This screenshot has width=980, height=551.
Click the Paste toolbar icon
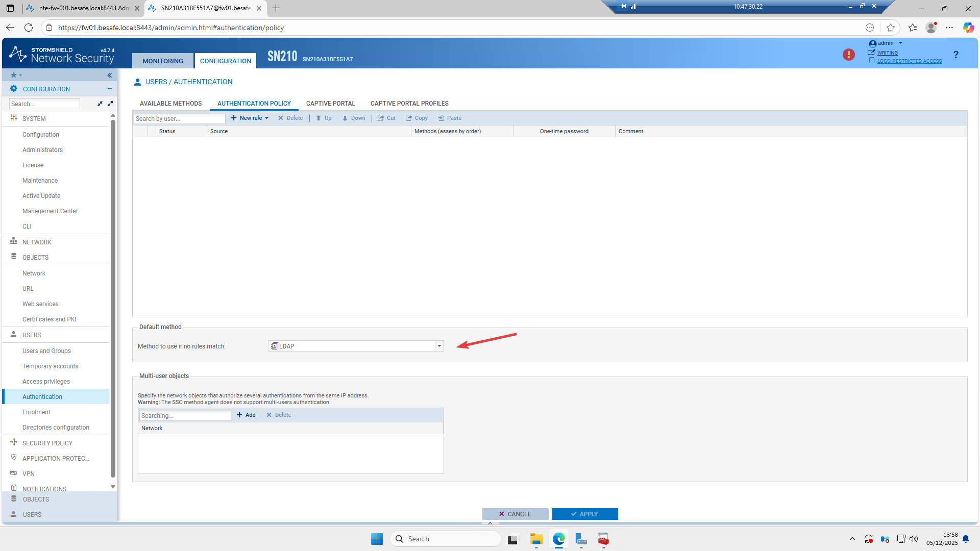(x=449, y=118)
